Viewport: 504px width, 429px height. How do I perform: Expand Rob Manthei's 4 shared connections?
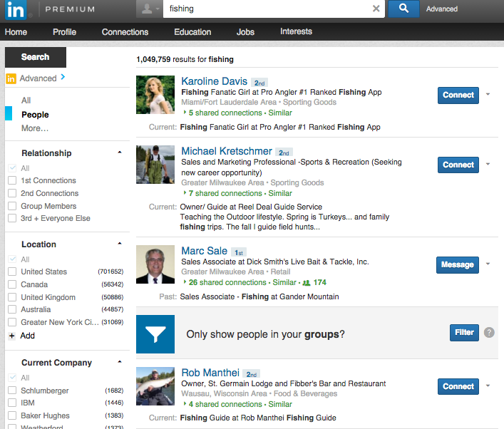click(x=185, y=403)
